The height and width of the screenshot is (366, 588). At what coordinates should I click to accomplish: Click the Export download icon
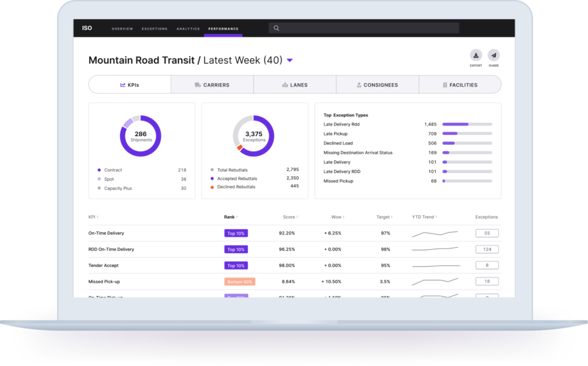(x=476, y=56)
